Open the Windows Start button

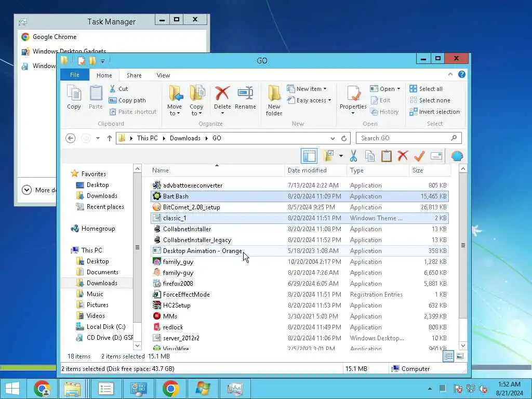click(x=12, y=389)
